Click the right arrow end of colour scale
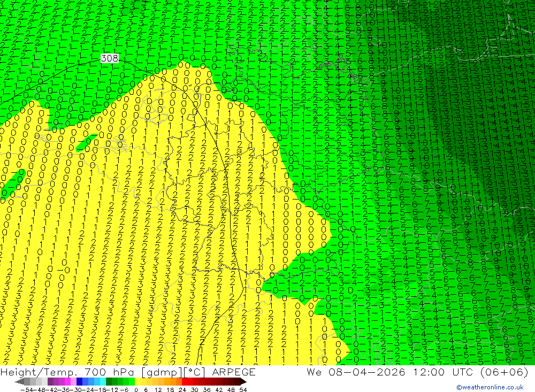The image size is (535, 392). [x=243, y=382]
